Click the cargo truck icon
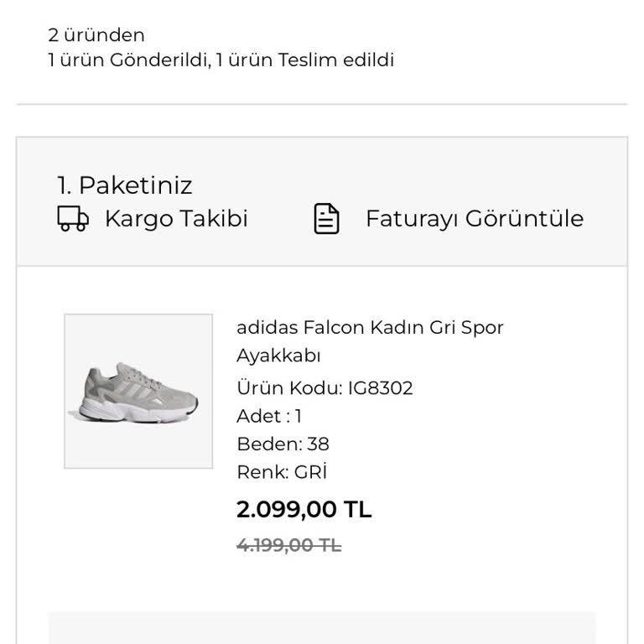Viewport: 644px width, 644px height. tap(73, 219)
